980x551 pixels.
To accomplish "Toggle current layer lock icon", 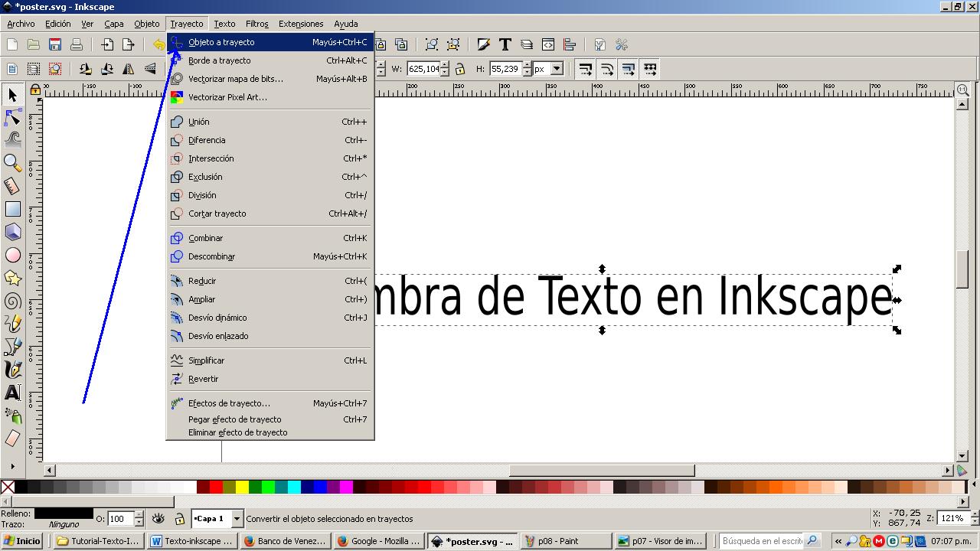I will 179,519.
